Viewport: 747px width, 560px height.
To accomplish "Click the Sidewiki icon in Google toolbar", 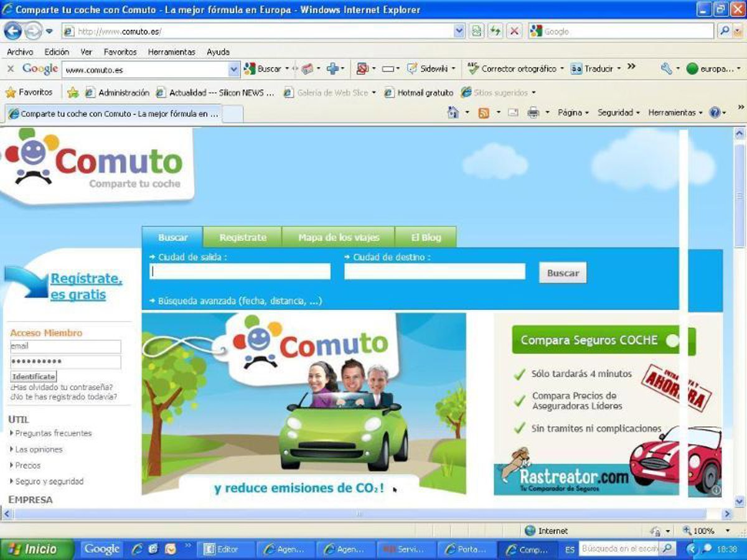I will click(x=412, y=68).
